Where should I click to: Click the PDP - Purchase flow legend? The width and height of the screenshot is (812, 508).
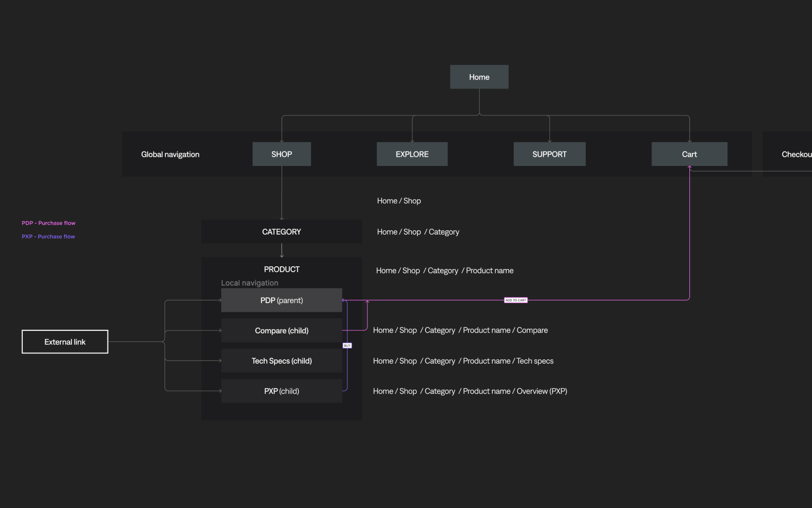tap(49, 223)
